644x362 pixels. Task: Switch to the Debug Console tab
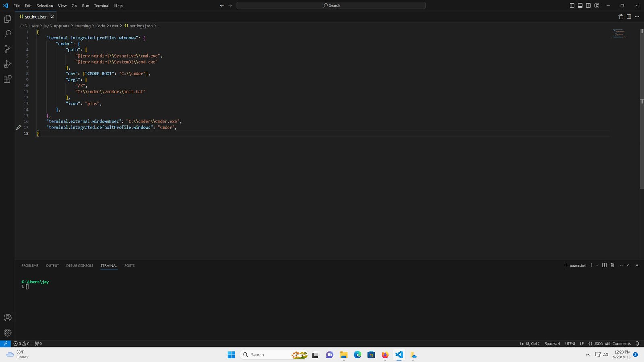pyautogui.click(x=80, y=265)
